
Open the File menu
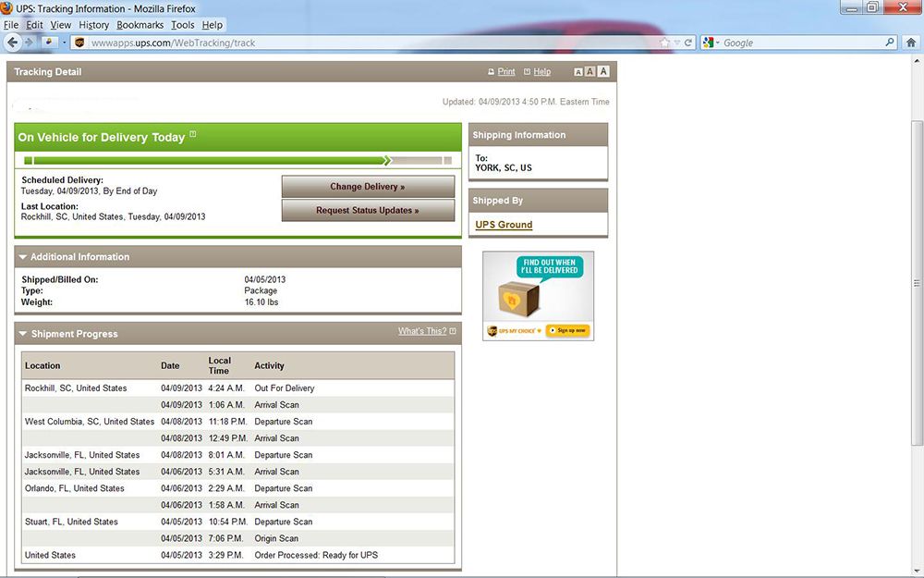[x=11, y=25]
